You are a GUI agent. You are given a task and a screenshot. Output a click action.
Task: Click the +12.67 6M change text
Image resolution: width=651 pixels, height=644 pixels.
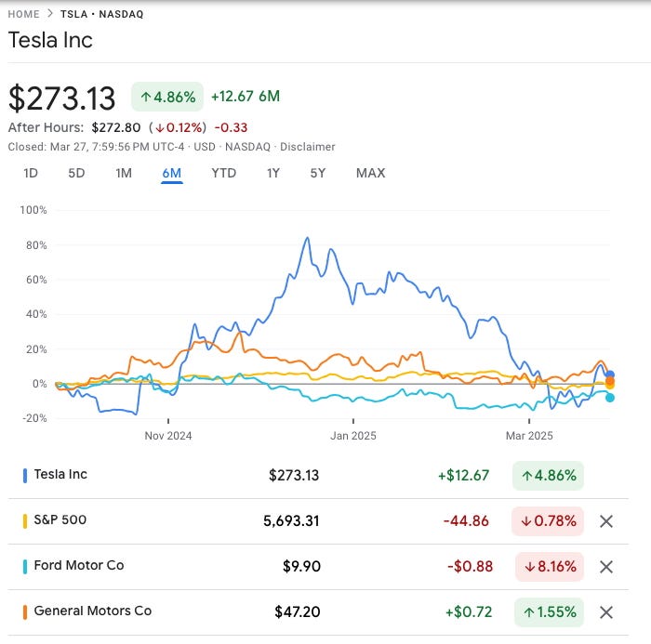pyautogui.click(x=246, y=97)
